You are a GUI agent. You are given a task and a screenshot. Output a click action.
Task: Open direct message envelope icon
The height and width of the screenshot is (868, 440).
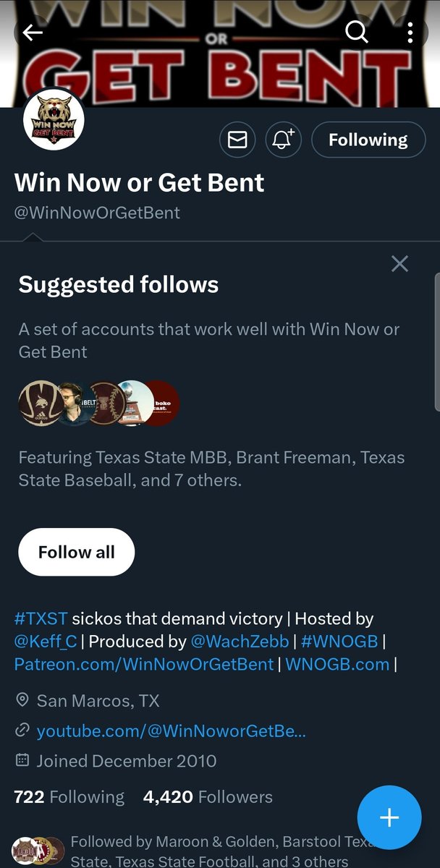(237, 140)
